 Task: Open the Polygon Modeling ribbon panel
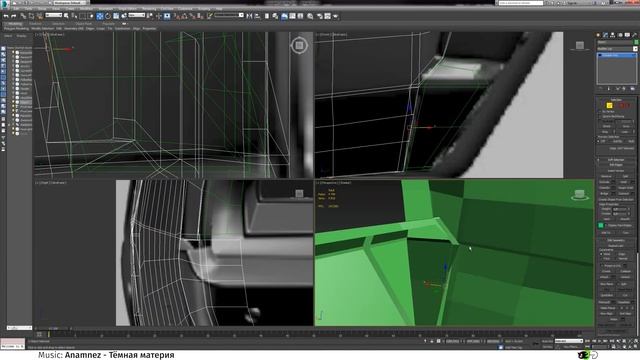[16, 29]
